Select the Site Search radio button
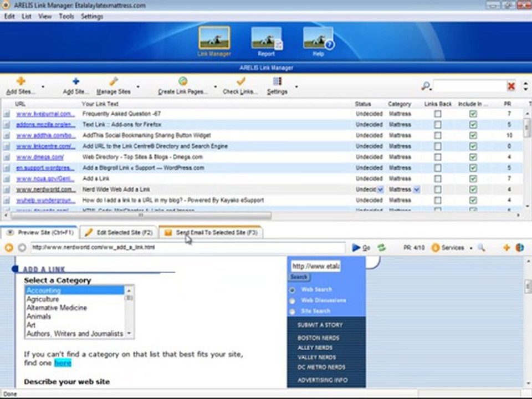Viewport: 532px width, 399px height. 292,311
